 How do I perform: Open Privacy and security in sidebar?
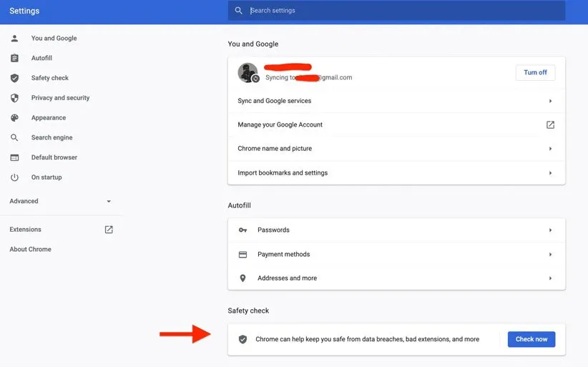[60, 98]
